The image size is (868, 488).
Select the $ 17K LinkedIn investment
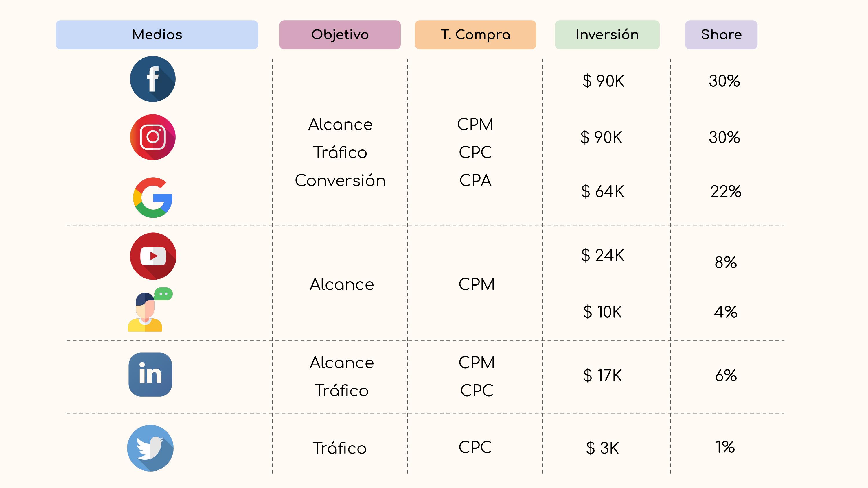[602, 375]
